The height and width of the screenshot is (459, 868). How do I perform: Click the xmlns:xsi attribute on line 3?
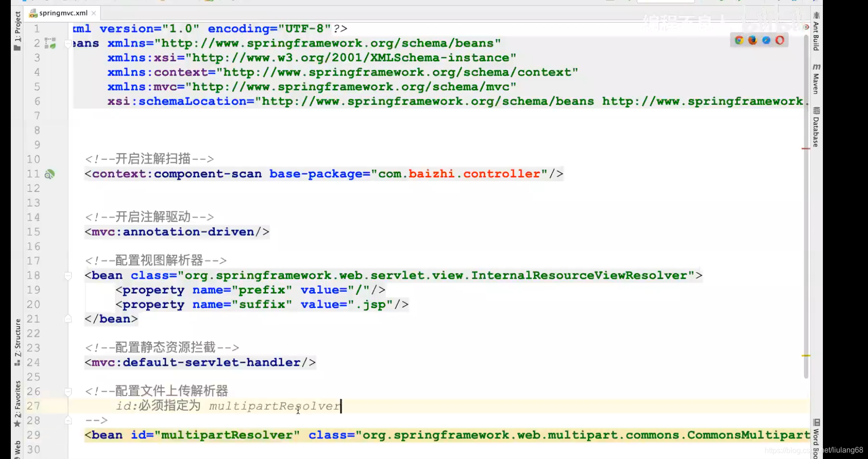point(312,58)
